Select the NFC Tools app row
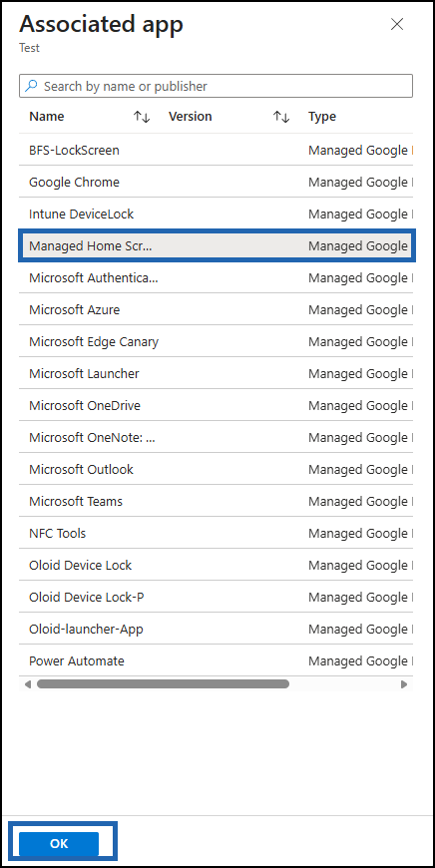435x868 pixels. (x=216, y=533)
